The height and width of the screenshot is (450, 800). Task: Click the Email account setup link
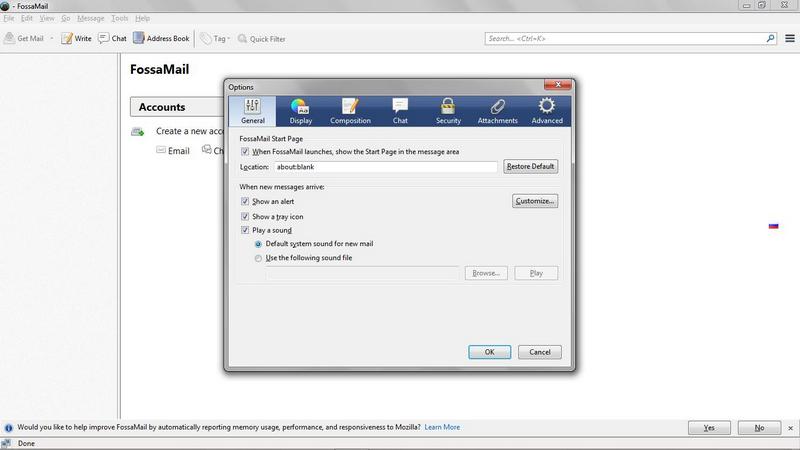coord(179,151)
